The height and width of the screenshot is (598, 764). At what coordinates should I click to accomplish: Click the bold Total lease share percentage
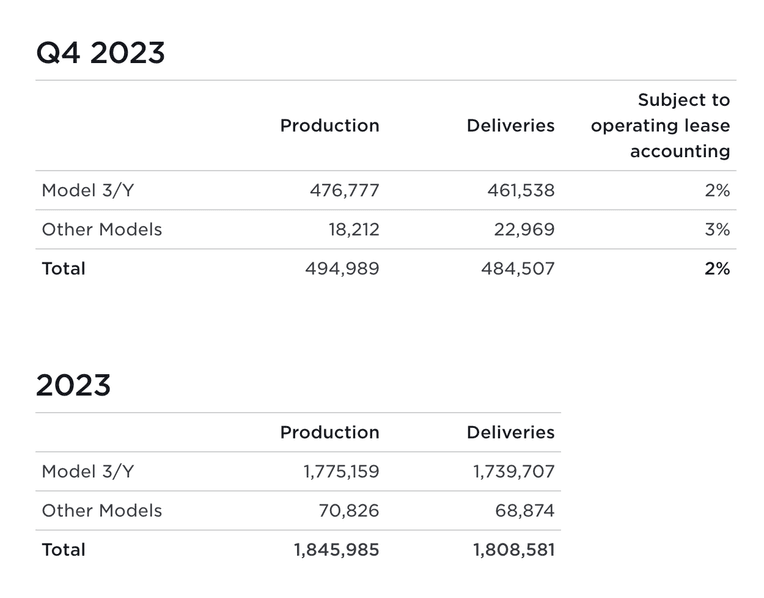717,269
